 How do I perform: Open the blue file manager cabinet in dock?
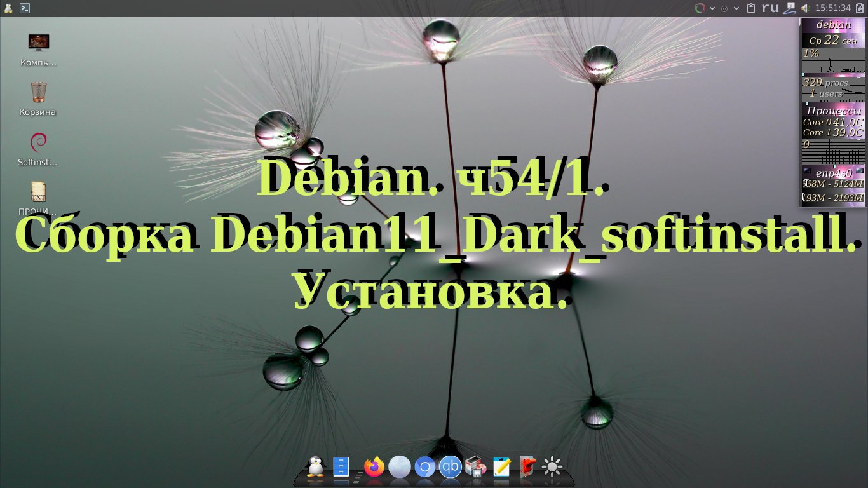341,467
